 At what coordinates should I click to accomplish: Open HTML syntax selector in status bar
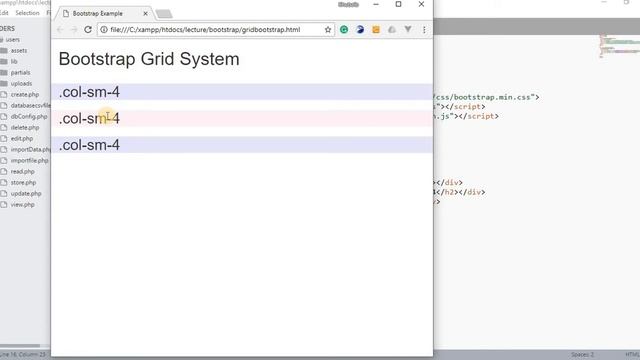point(632,355)
